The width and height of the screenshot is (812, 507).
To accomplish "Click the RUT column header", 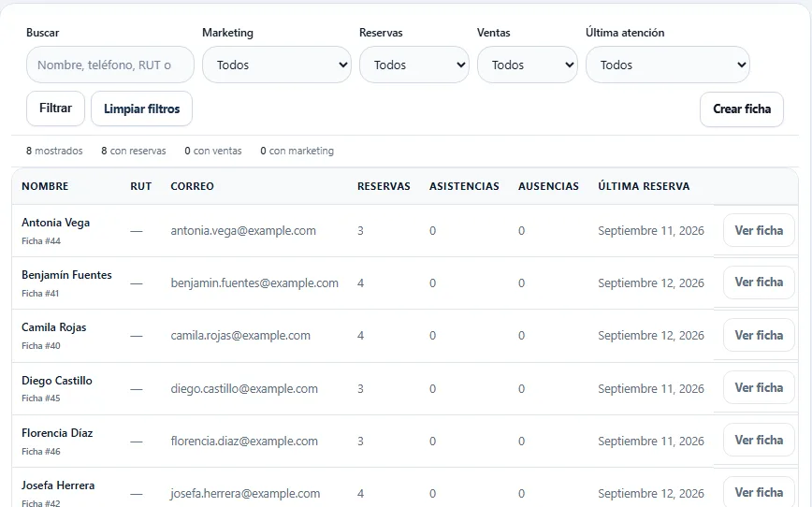I will pos(141,186).
